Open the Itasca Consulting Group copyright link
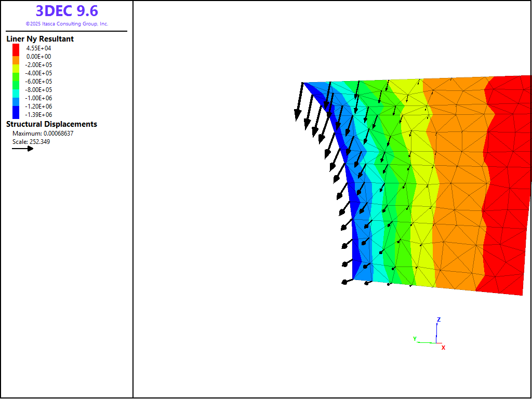 pyautogui.click(x=66, y=24)
